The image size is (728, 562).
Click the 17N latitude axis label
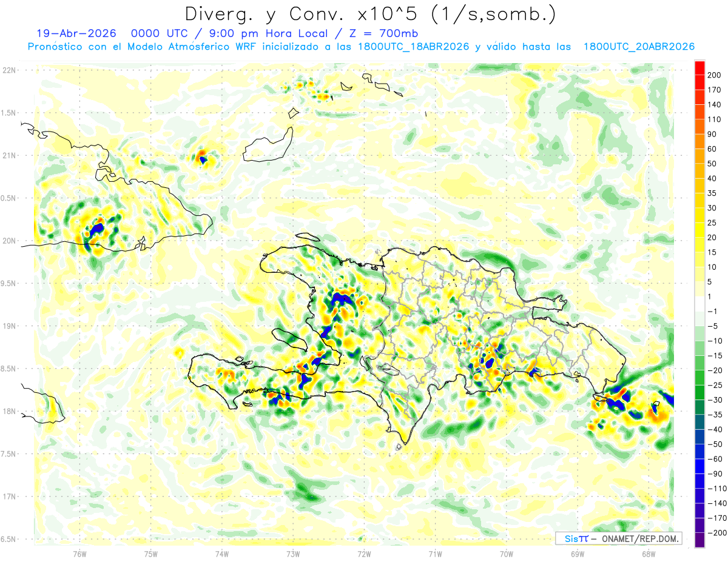(x=10, y=497)
